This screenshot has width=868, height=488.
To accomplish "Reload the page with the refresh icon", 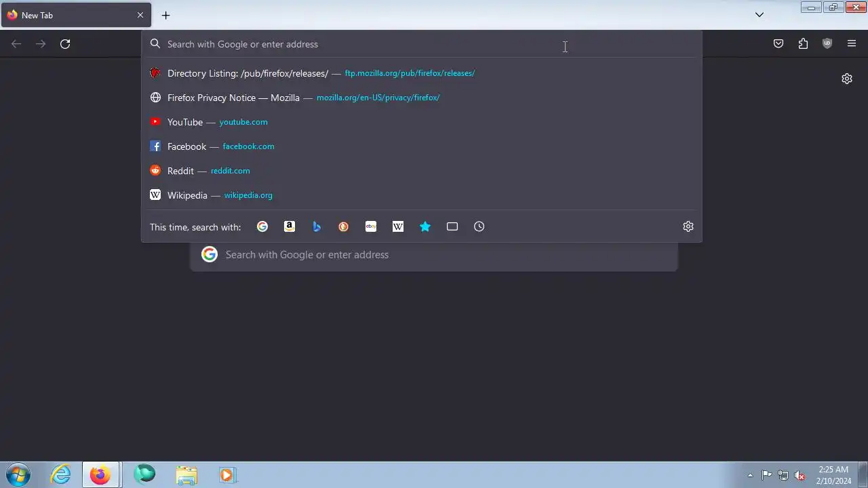I will pyautogui.click(x=65, y=44).
